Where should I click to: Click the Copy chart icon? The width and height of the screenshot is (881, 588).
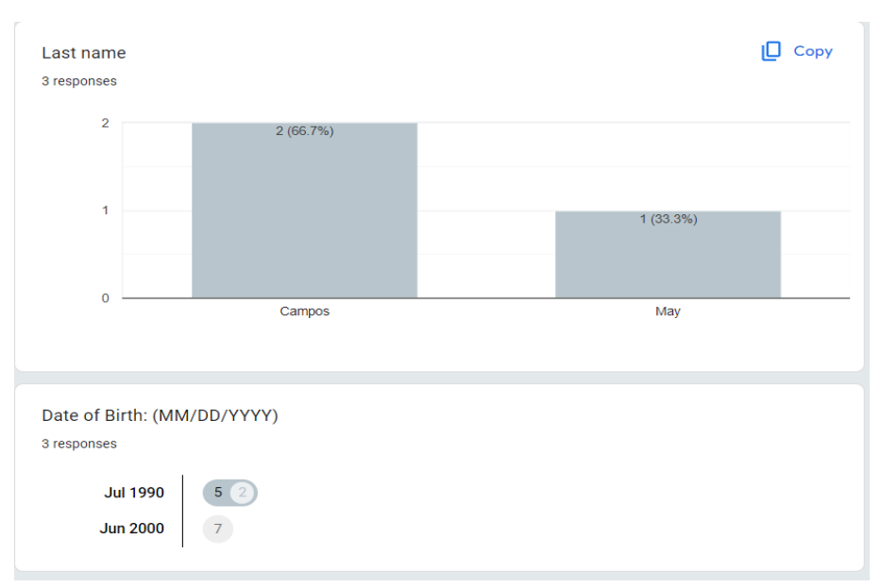click(771, 51)
